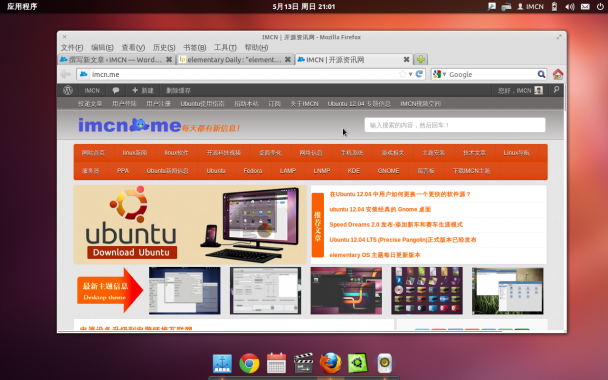Launch Google Chrome from the dock
The width and height of the screenshot is (608, 380).
point(249,363)
